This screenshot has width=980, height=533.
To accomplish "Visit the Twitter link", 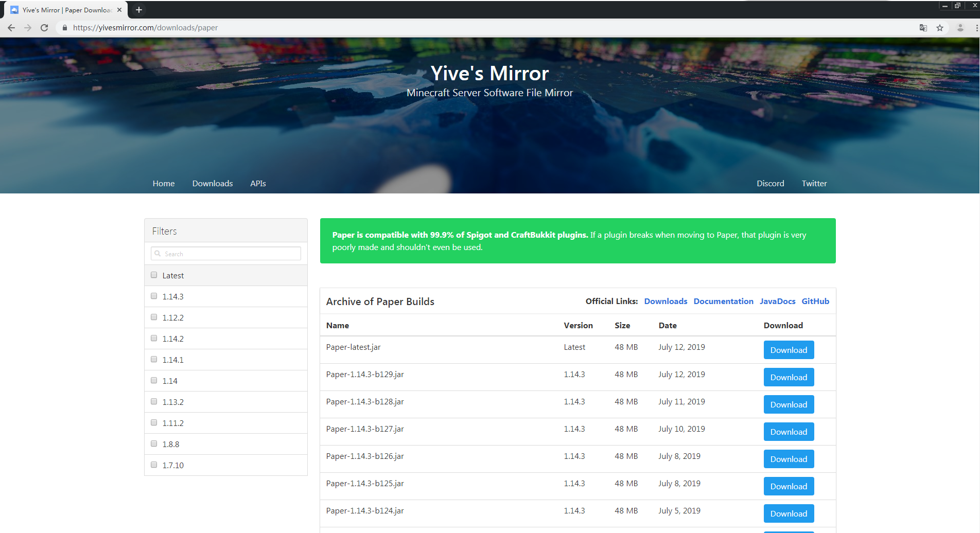I will click(814, 184).
